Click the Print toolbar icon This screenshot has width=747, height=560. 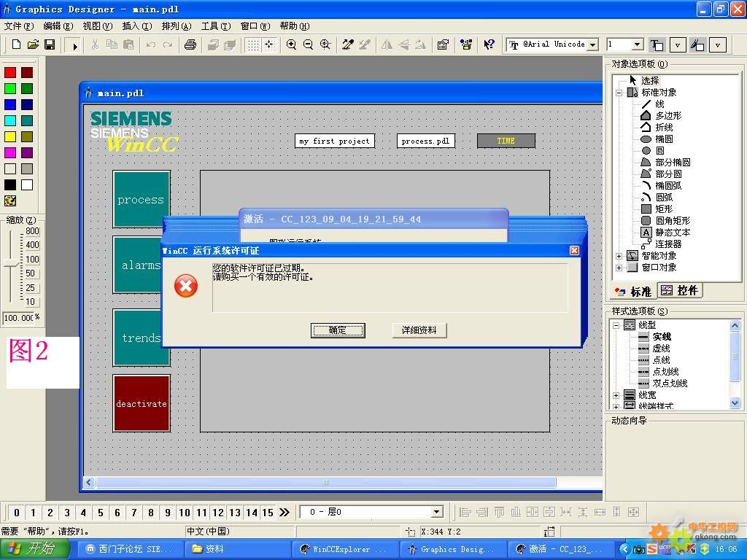click(x=190, y=44)
